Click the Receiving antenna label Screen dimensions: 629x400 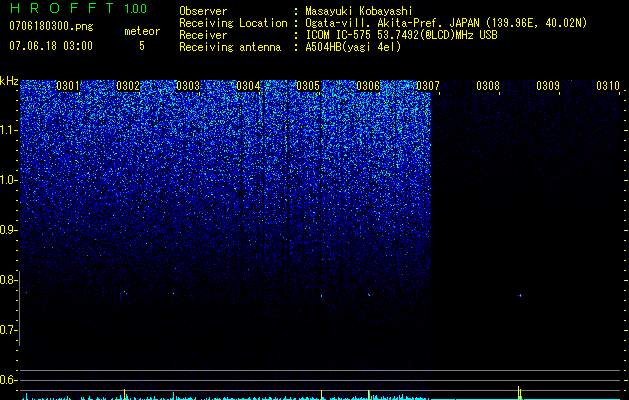[230, 47]
